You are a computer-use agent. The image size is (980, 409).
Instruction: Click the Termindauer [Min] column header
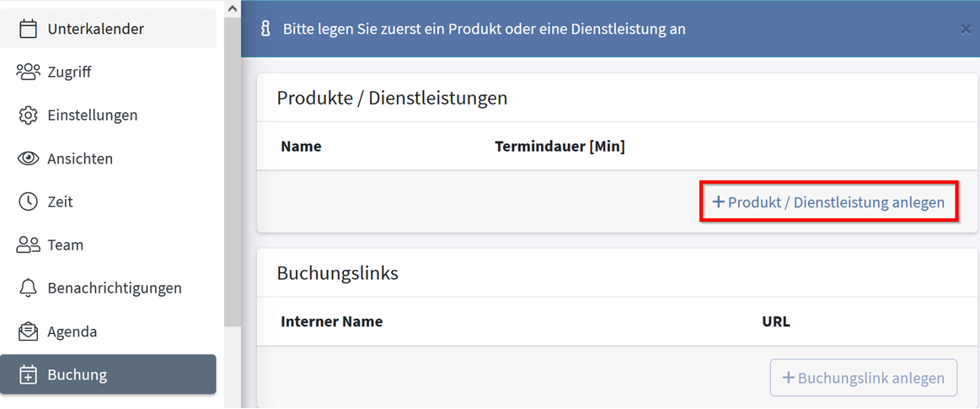560,147
